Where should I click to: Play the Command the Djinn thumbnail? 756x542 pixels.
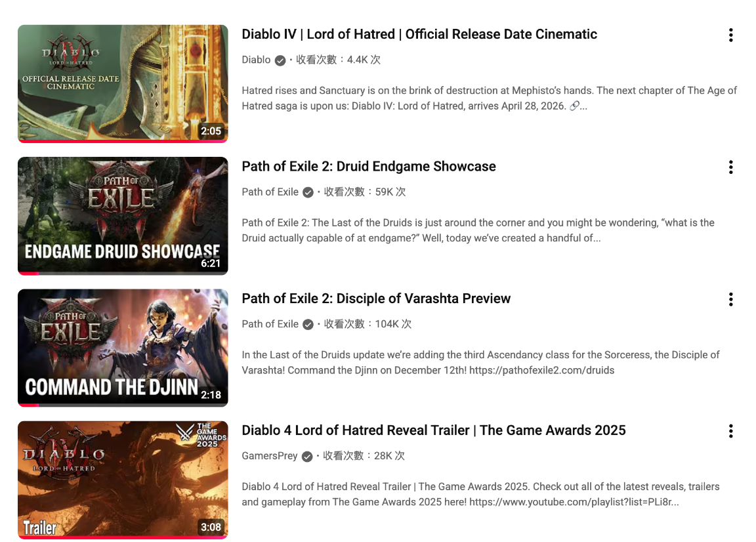click(123, 348)
